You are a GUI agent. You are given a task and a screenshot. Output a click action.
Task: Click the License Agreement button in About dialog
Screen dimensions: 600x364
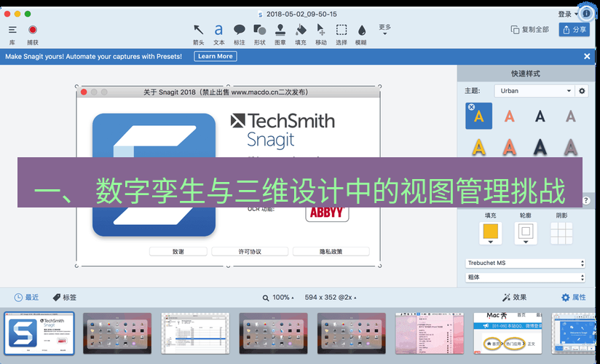(250, 251)
